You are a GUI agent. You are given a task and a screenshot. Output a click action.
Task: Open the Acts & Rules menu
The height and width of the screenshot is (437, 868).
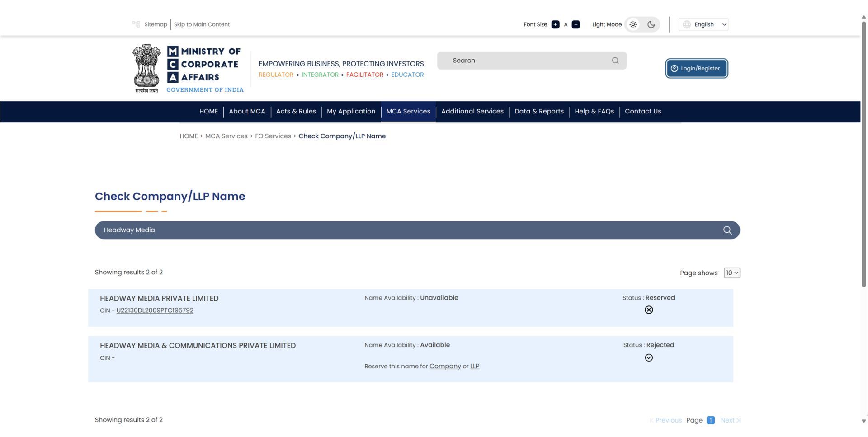click(296, 111)
